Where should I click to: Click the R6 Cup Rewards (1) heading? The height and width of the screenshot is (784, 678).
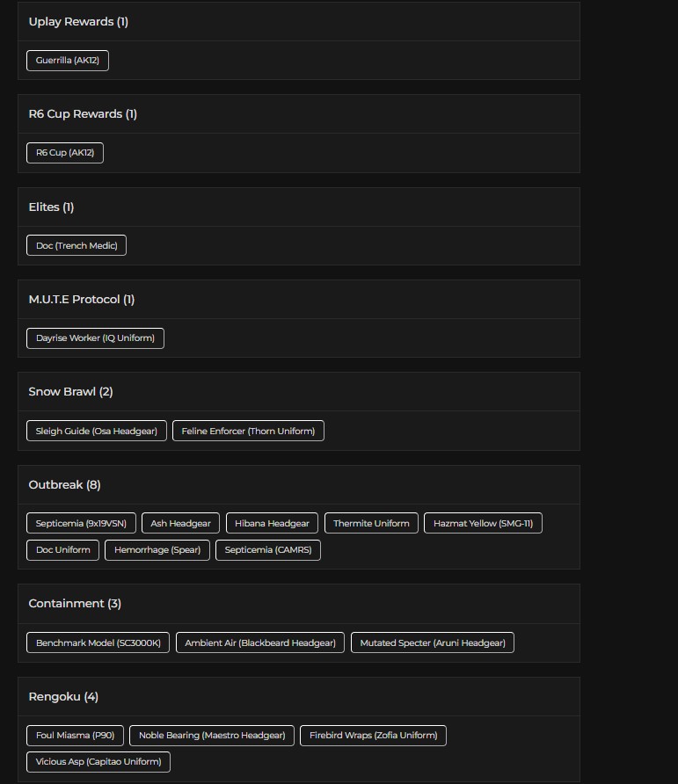(83, 114)
